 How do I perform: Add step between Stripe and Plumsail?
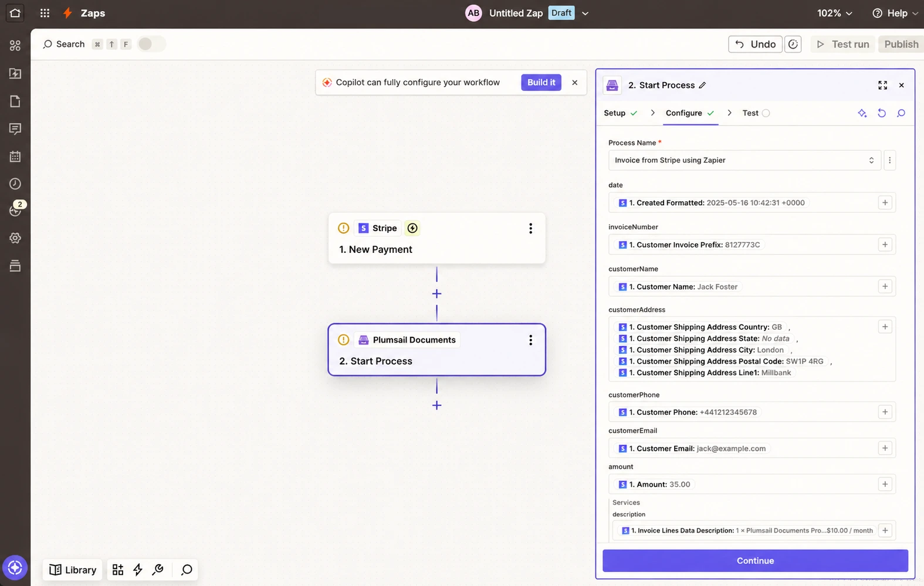436,293
